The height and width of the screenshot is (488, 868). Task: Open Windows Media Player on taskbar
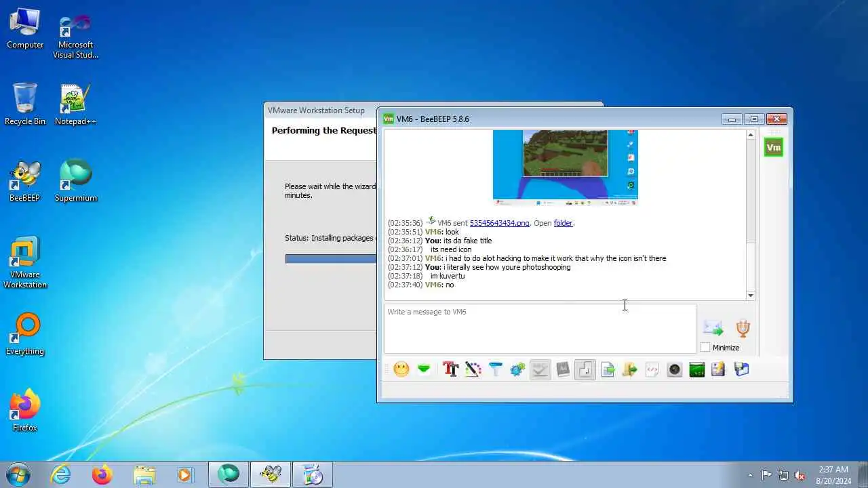[185, 475]
